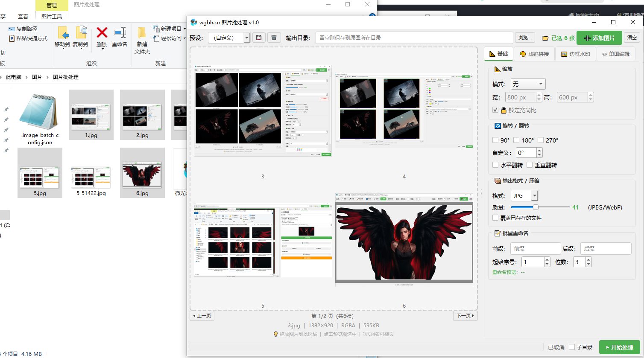Switch to the Basic (基础) tab
Viewport: 644px width, 358px height.
[498, 54]
